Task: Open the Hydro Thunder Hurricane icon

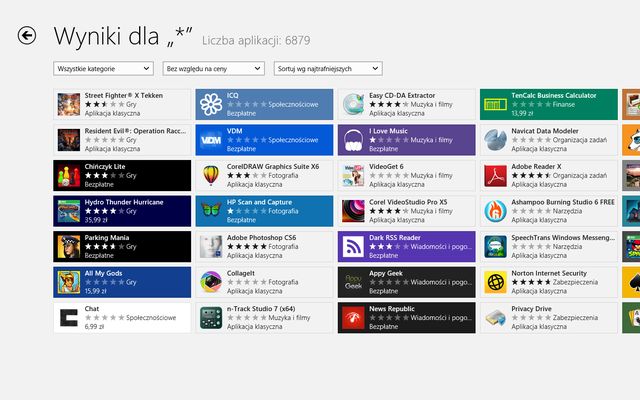Action: (x=69, y=211)
